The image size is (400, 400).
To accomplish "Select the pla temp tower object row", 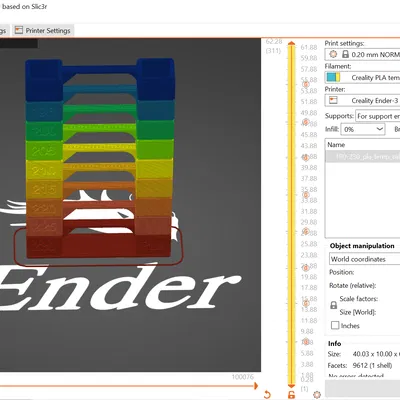I will tap(363, 156).
